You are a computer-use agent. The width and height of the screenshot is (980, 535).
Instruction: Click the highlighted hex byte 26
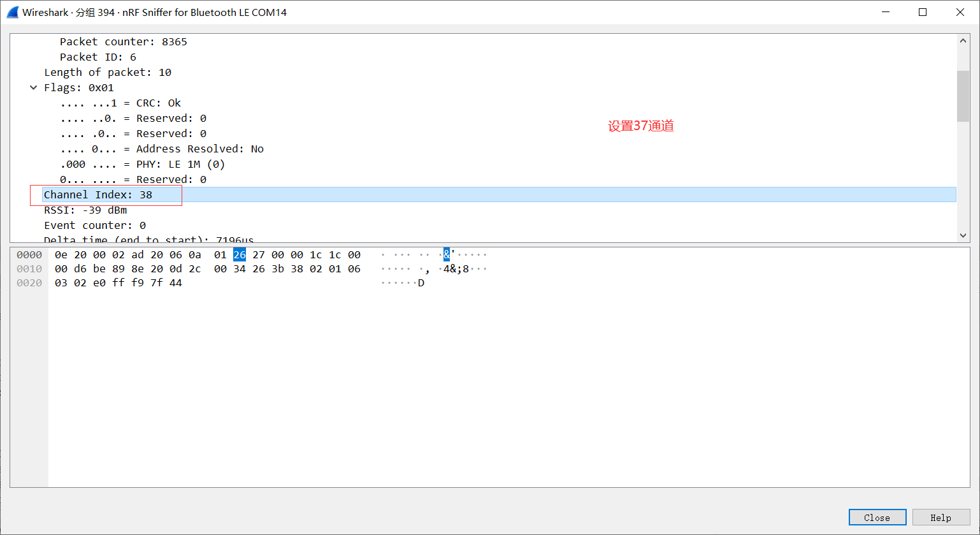coord(240,254)
